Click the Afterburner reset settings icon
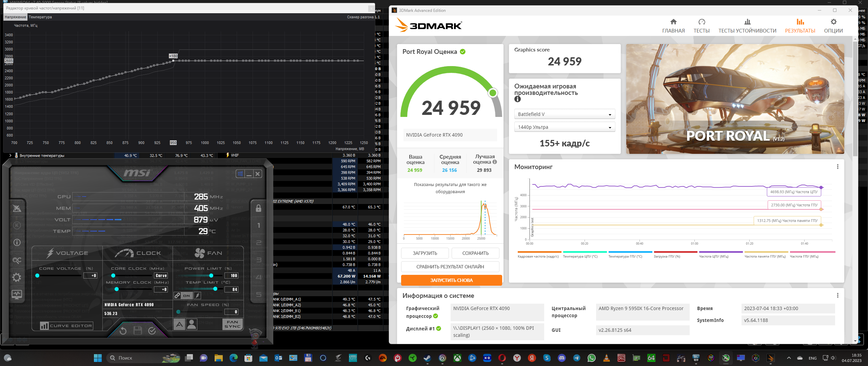 click(x=123, y=331)
